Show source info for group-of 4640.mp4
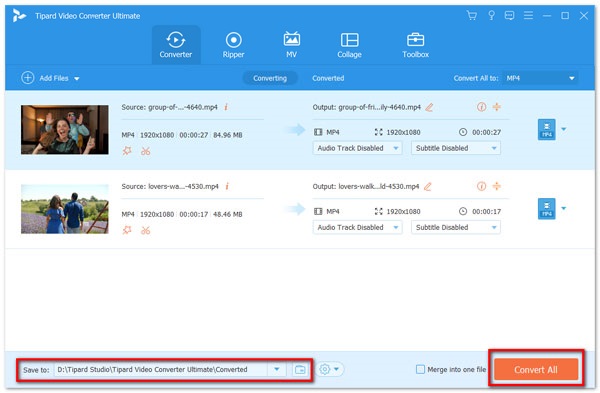600x393 pixels. [x=226, y=107]
